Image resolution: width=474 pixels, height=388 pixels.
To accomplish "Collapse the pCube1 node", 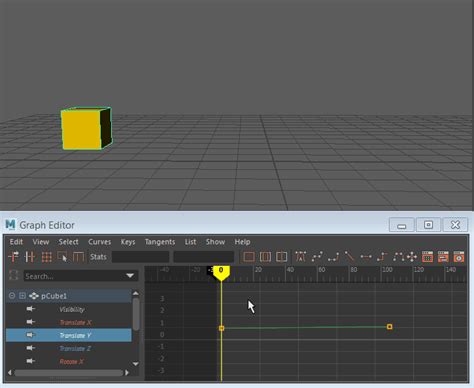I will click(12, 296).
